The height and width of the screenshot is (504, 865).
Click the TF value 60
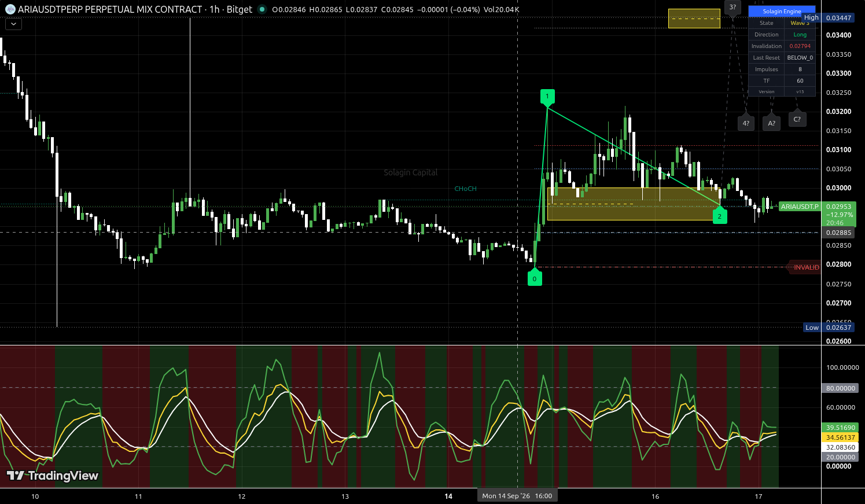(x=800, y=81)
